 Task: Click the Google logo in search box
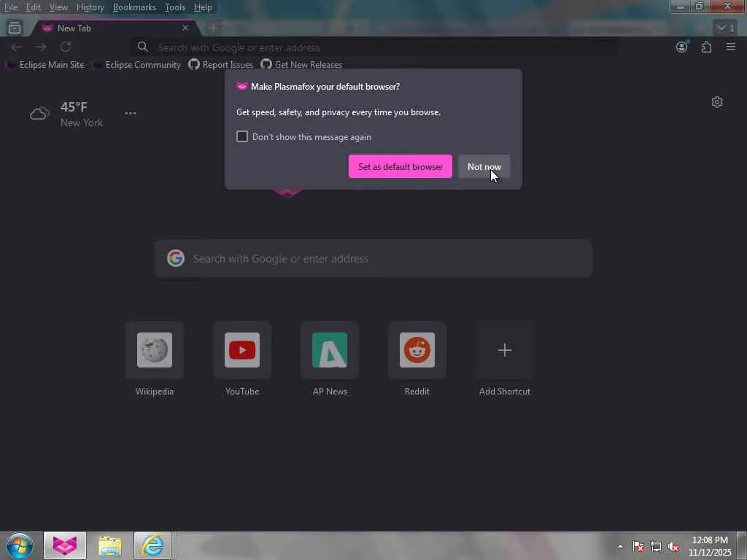pos(175,258)
